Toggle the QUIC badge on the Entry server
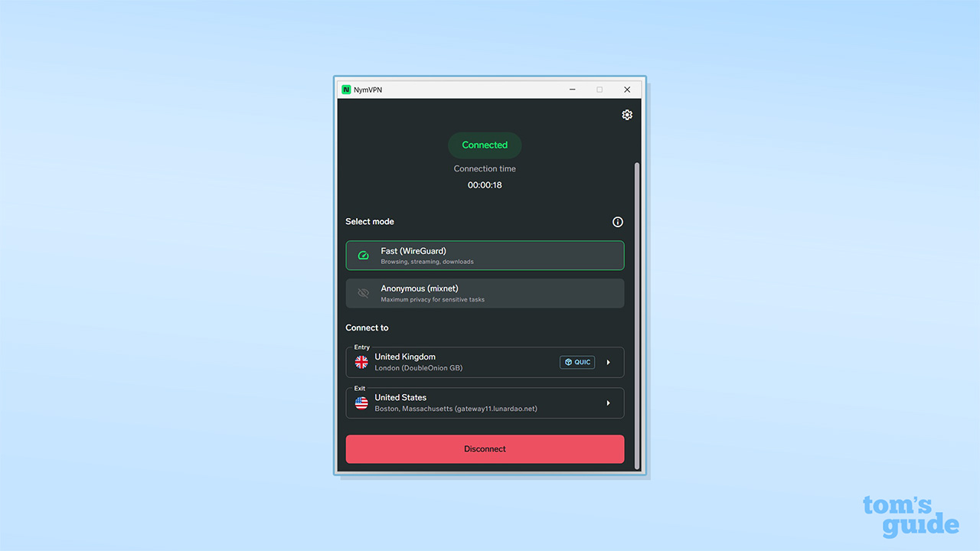 (577, 362)
